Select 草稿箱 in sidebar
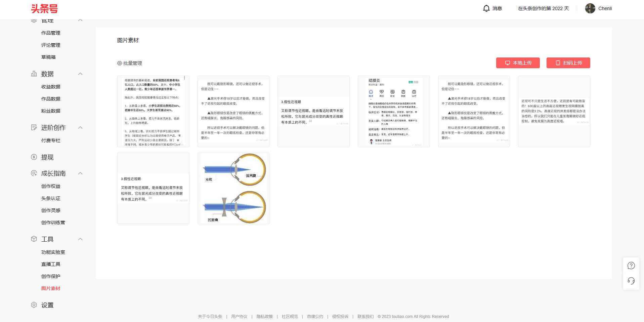The height and width of the screenshot is (322, 644). 48,57
